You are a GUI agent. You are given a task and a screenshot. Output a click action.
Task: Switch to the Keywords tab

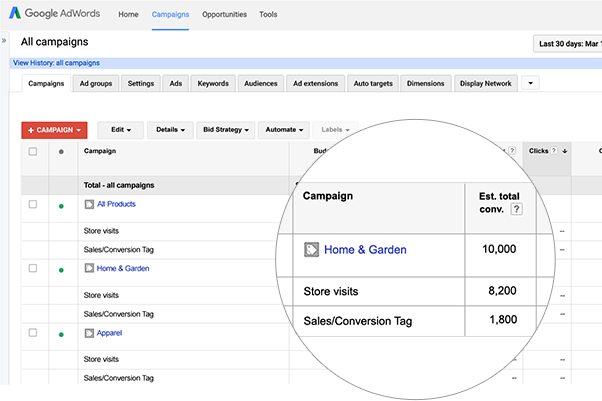click(213, 83)
